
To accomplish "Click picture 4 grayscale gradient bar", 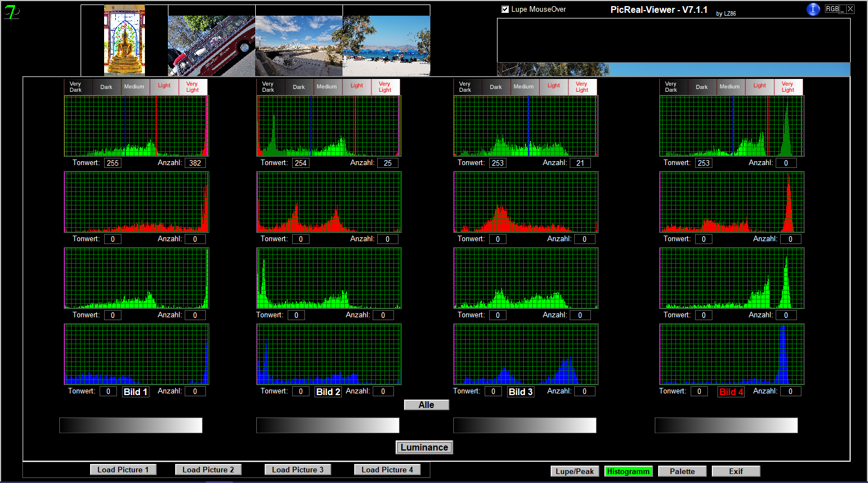I will point(726,425).
